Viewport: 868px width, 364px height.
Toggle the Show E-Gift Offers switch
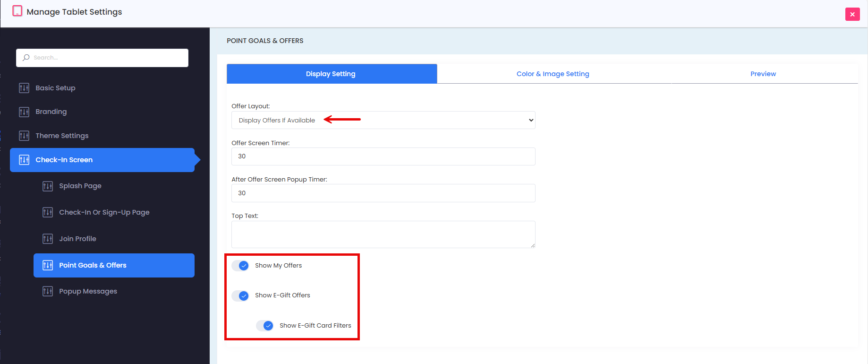pos(240,296)
